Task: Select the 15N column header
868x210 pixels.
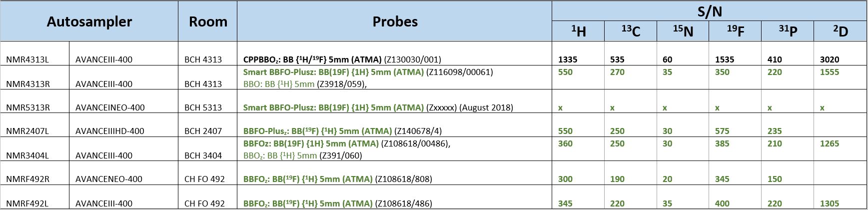Action: coord(683,31)
